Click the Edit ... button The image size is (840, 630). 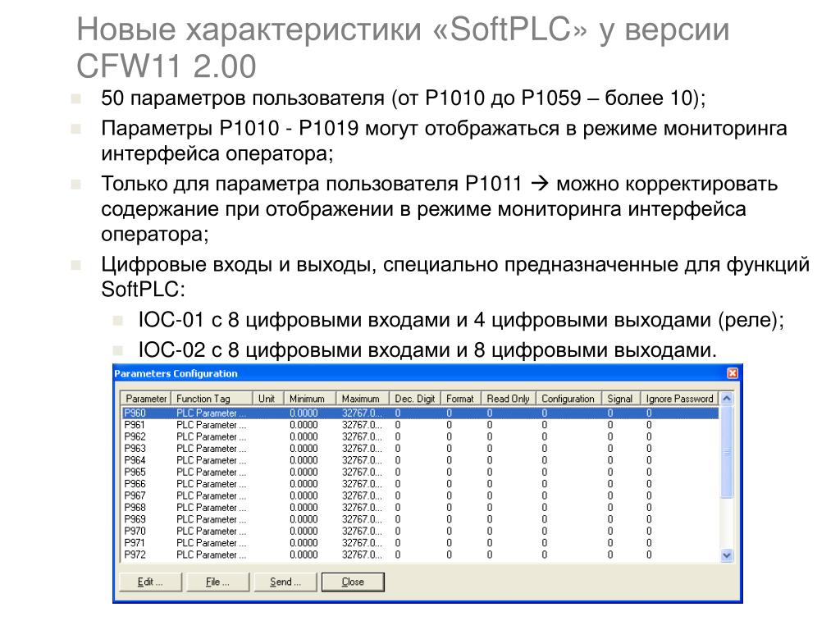click(x=151, y=582)
